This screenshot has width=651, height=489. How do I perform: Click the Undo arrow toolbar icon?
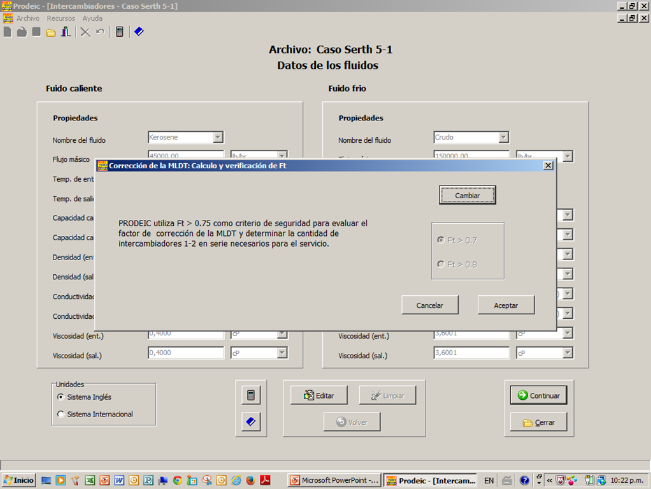coord(100,32)
